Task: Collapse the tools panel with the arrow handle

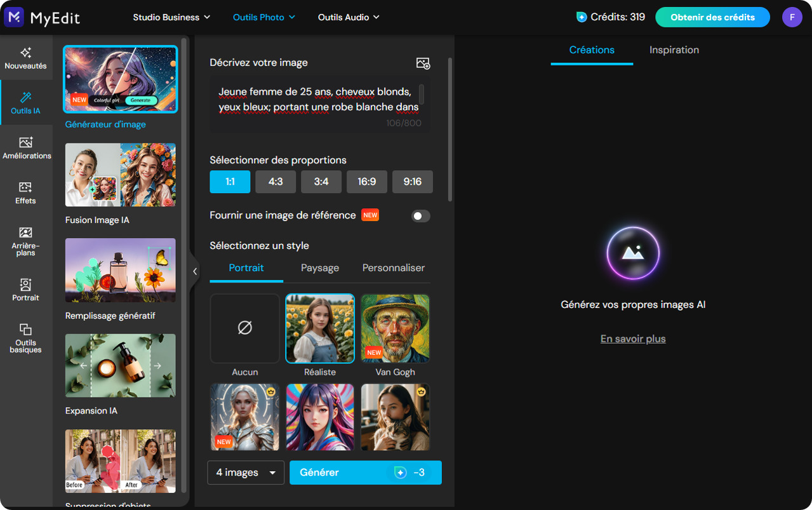Action: click(195, 271)
